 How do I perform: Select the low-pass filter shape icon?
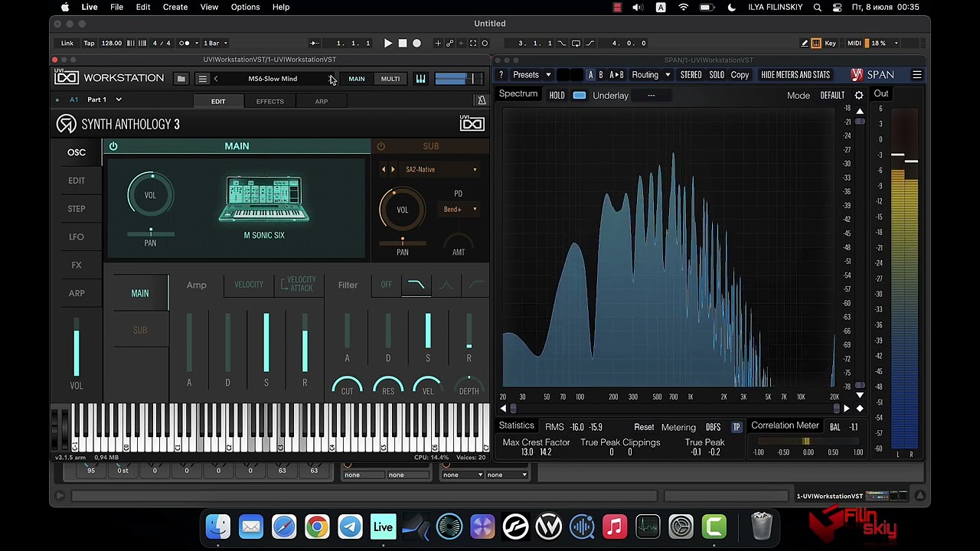coord(416,285)
